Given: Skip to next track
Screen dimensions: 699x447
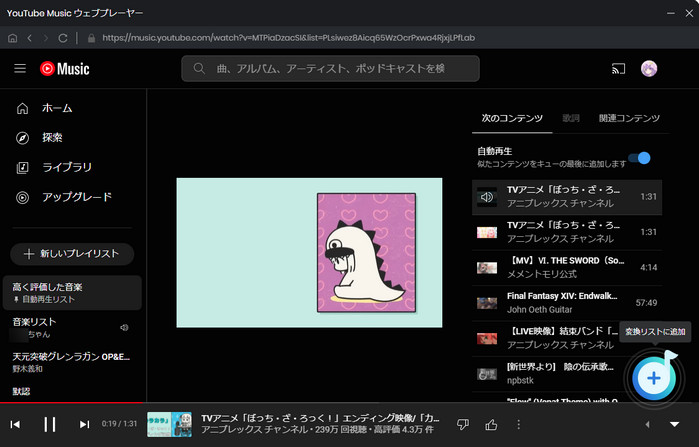Looking at the screenshot, I should [84, 424].
